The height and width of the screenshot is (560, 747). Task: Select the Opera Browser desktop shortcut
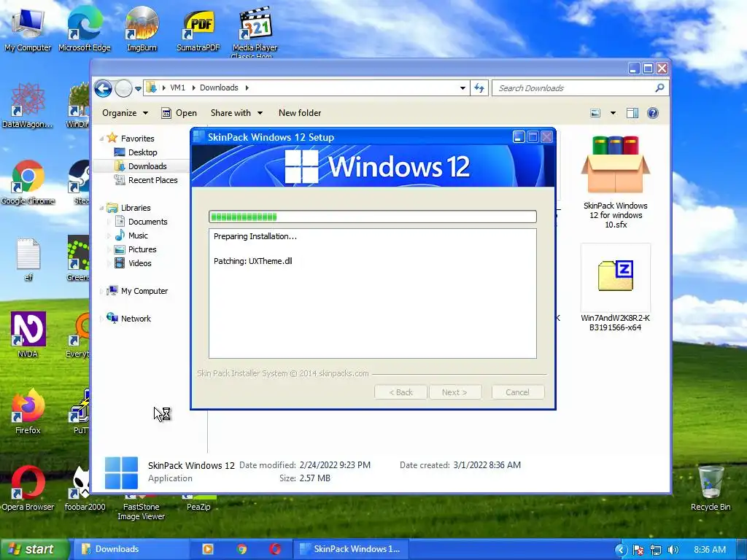click(x=28, y=488)
